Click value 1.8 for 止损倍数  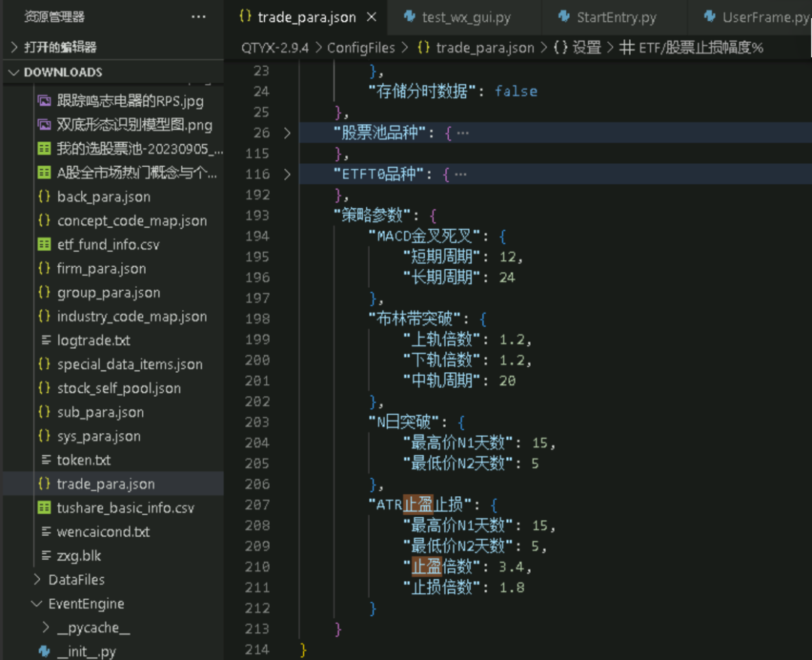(x=512, y=588)
